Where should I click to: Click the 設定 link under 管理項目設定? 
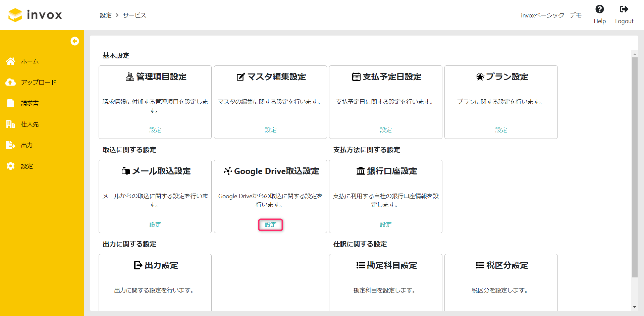click(155, 130)
